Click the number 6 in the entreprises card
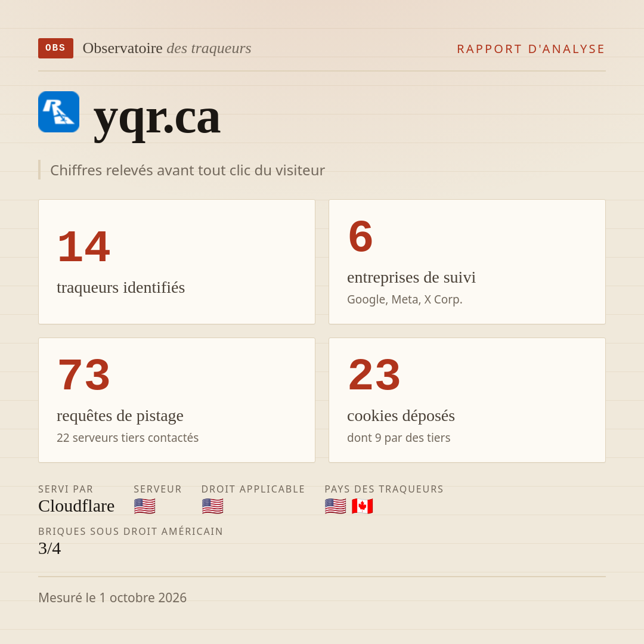This screenshot has height=644, width=644. tap(361, 236)
